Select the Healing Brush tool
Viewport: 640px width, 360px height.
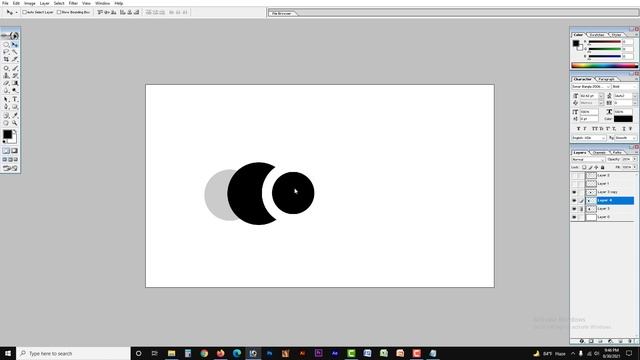(x=6, y=68)
